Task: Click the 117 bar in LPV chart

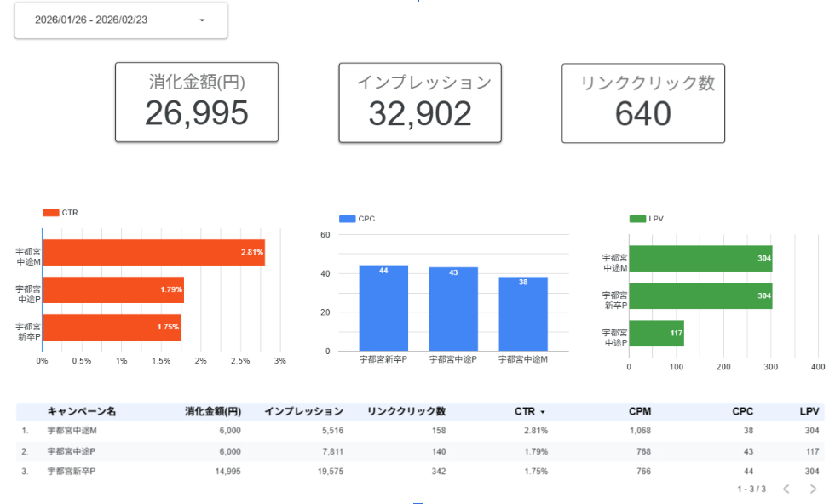Action: click(657, 333)
